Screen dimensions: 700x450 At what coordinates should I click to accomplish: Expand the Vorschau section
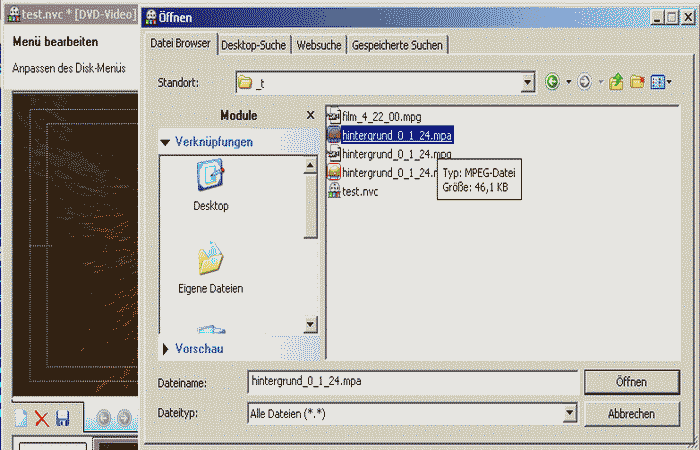tap(165, 349)
